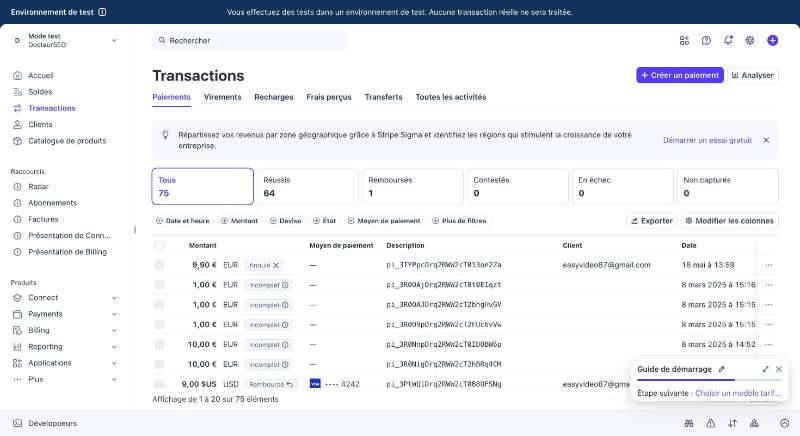Expand the Billing product menu

tap(114, 330)
